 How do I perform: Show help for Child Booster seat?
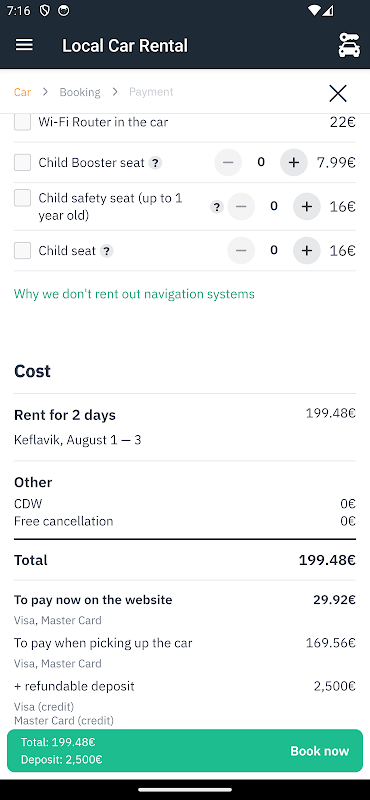pos(155,163)
